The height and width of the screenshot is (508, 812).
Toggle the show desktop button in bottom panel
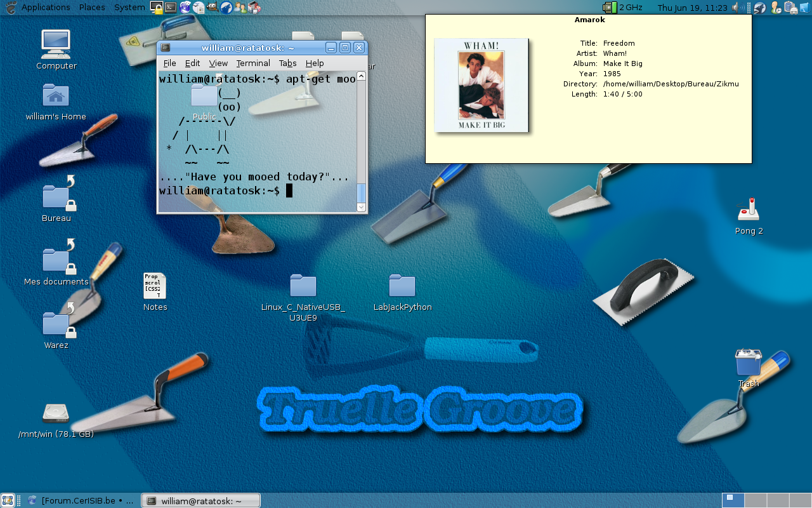pos(8,500)
